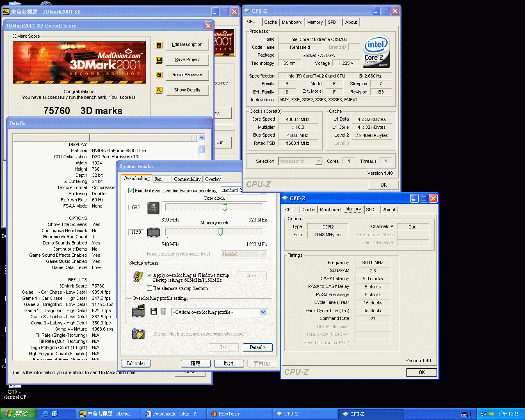Open the Windows Start button

(18, 414)
